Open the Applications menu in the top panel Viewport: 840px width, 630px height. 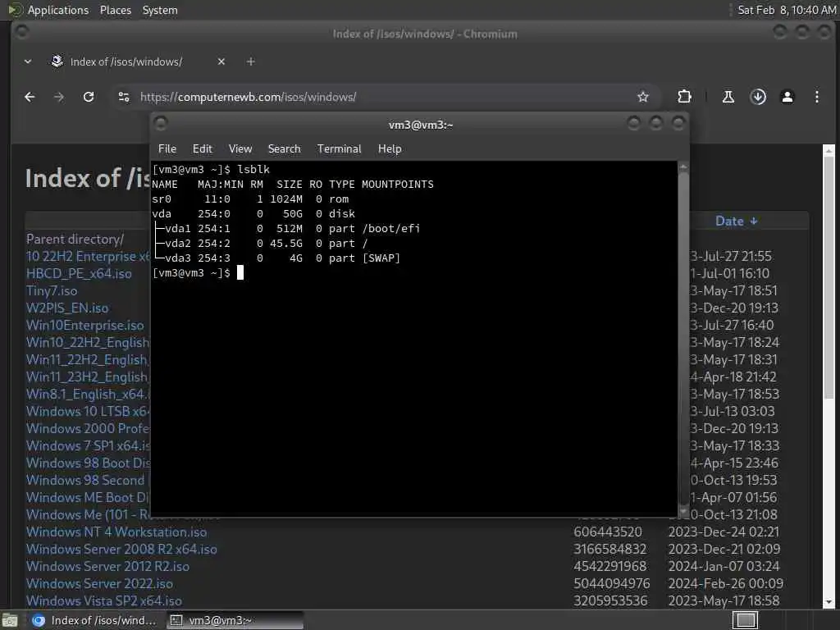pos(58,10)
